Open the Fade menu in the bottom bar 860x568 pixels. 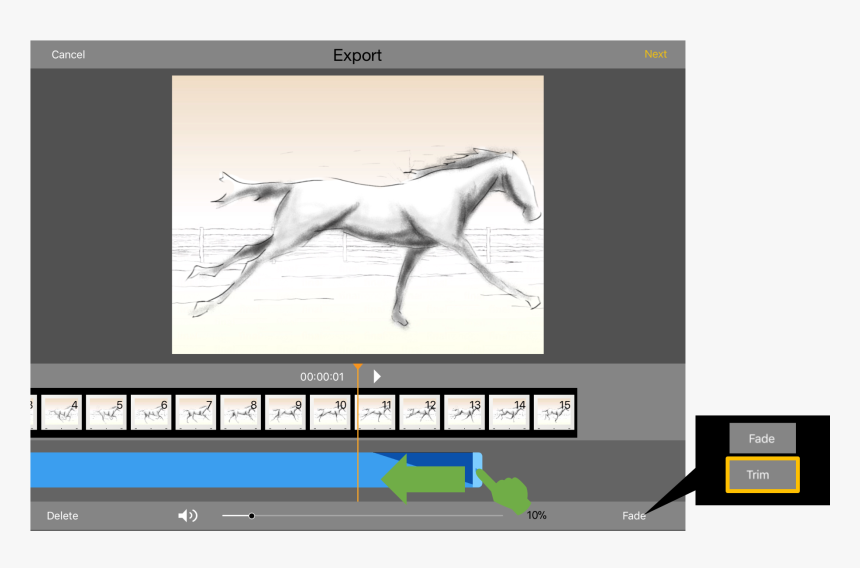(x=633, y=515)
